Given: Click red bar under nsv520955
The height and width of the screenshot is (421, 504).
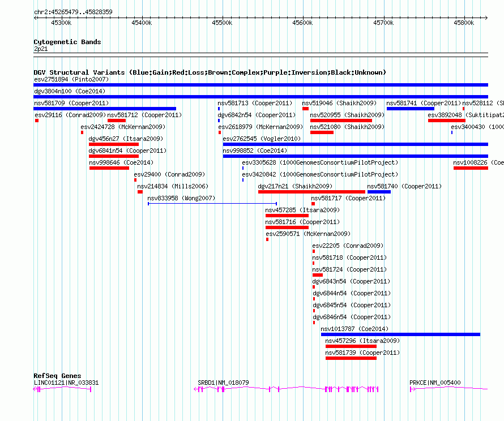Looking at the screenshot, I should click(341, 121).
